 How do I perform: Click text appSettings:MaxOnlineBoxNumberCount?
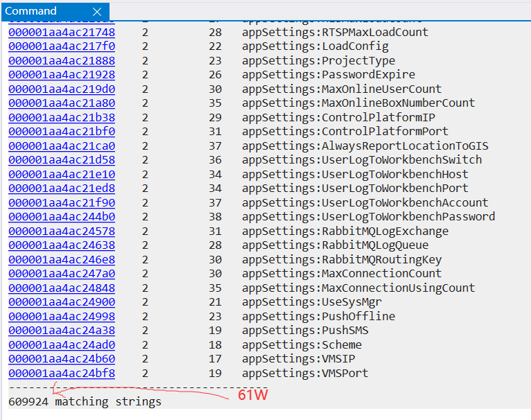[358, 103]
